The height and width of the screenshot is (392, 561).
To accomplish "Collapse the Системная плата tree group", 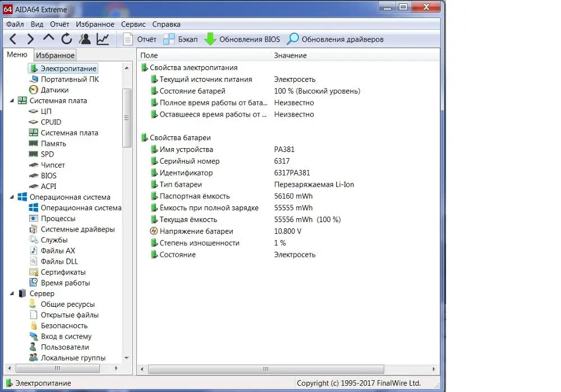I will (x=12, y=100).
